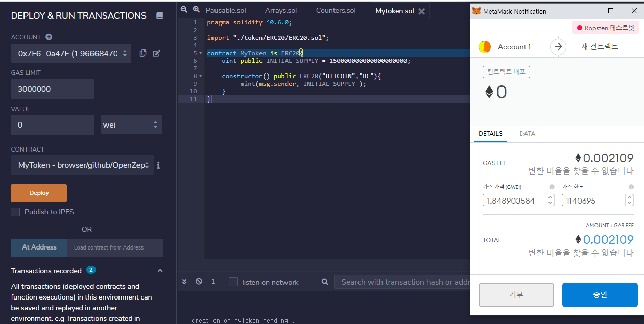Image resolution: width=644 pixels, height=324 pixels.
Task: Click the arrow between account and contract
Action: 558,47
